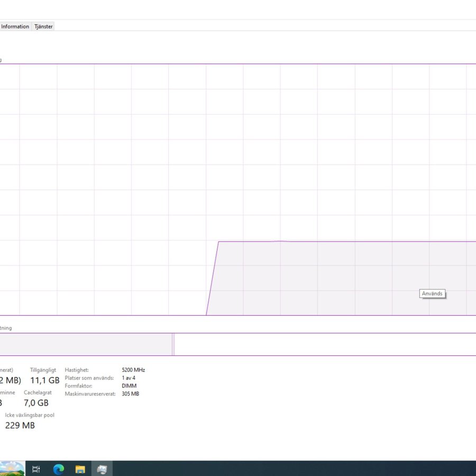The height and width of the screenshot is (476, 476).
Task: Click the Icke växlingsbar pool 229 MB value
Action: pos(20,425)
